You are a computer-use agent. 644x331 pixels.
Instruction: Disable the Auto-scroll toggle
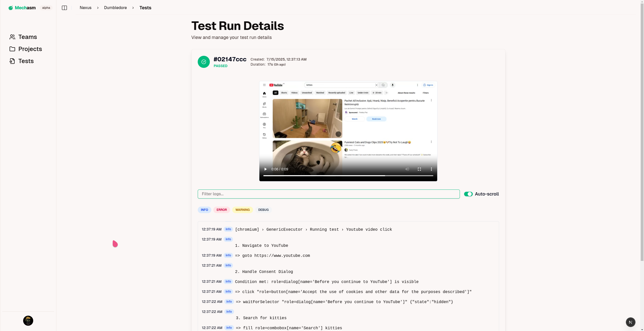coord(468,194)
